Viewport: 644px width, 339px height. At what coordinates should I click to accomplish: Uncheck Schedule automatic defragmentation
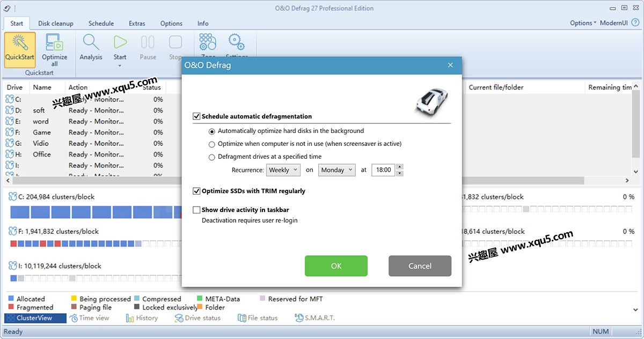[x=196, y=116]
